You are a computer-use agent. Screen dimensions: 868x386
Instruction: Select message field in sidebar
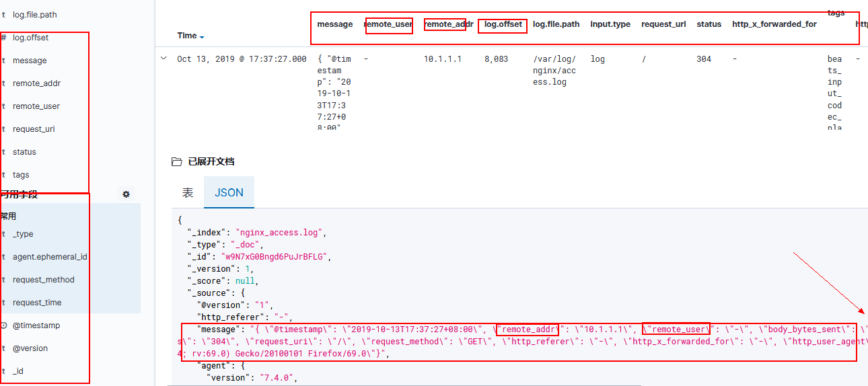[30, 61]
